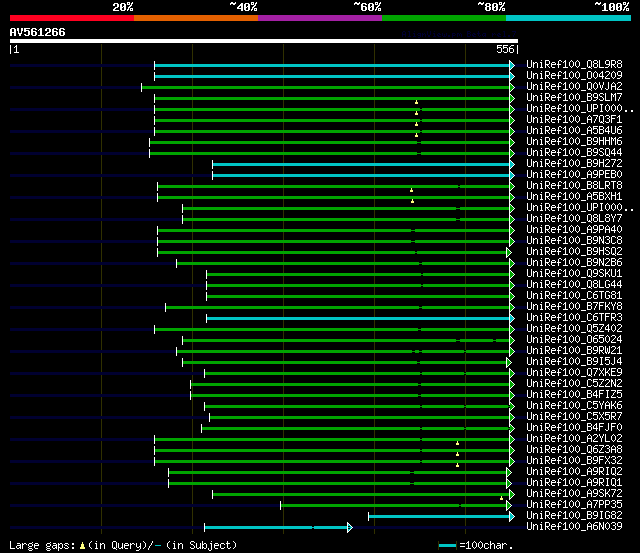Select hit label UniRef100_B4FIZ5

point(574,395)
